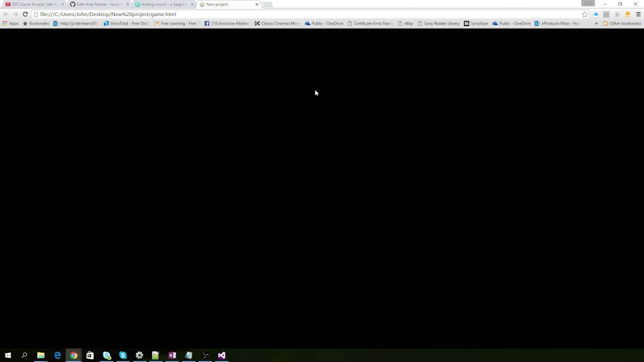Open the light-blue notebook taskbar app
Viewport: 644px width, 362px height.
click(x=189, y=355)
